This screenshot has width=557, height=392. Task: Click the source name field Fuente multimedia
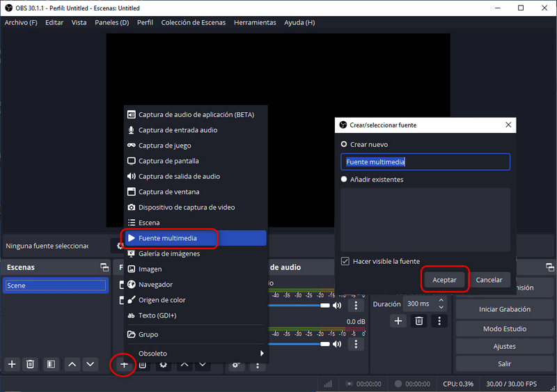[425, 162]
